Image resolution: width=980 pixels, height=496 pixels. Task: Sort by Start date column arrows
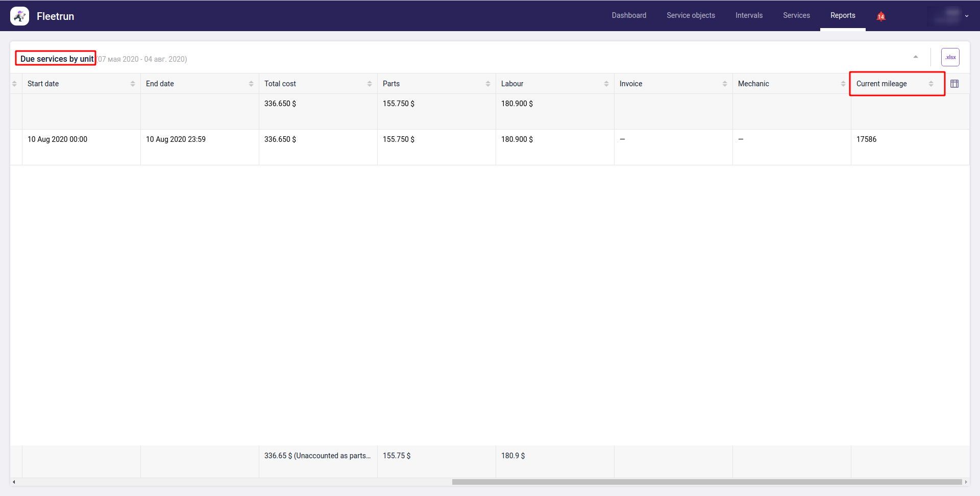click(x=133, y=84)
